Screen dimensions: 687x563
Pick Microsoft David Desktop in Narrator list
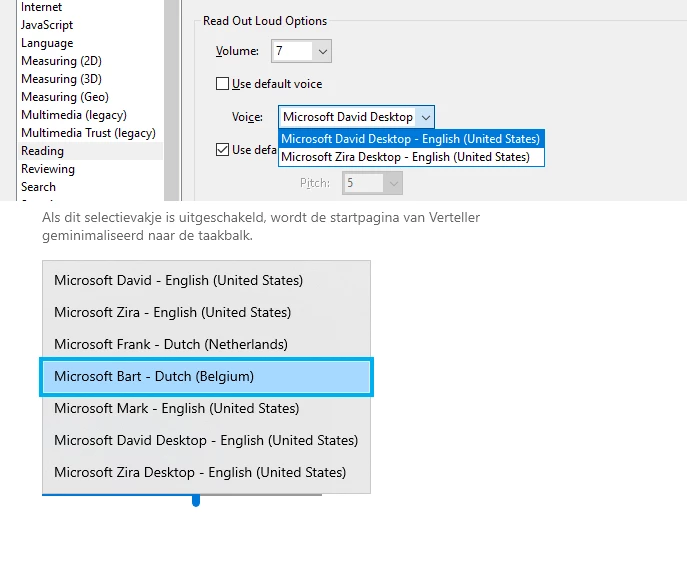click(206, 440)
